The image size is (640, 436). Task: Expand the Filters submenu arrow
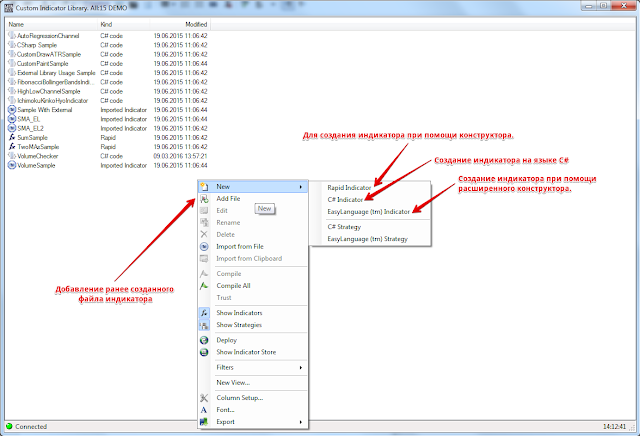[x=301, y=367]
